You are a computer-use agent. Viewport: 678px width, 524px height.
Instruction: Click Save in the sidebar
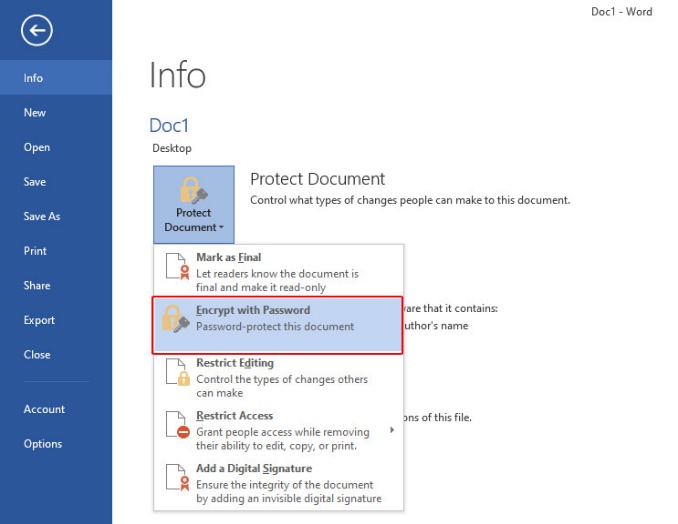56,182
